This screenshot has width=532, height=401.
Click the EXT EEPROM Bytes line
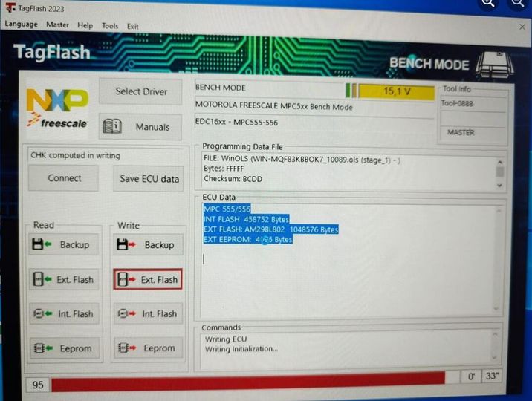tap(247, 239)
